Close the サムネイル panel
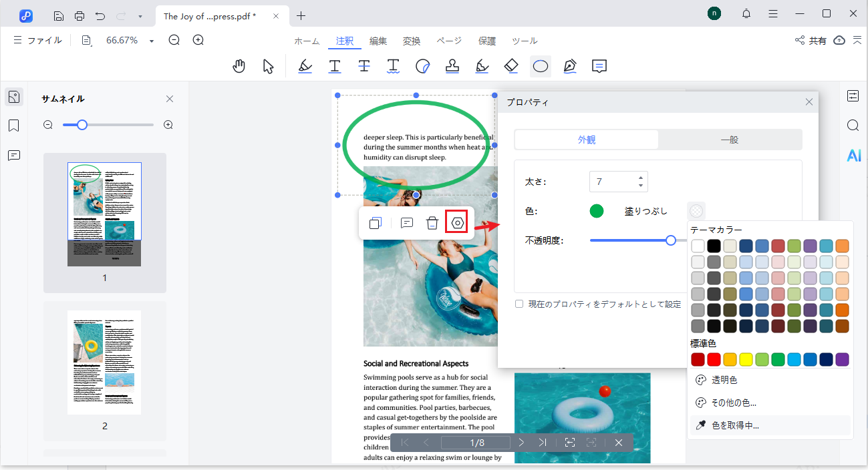The width and height of the screenshot is (868, 470). 170,99
